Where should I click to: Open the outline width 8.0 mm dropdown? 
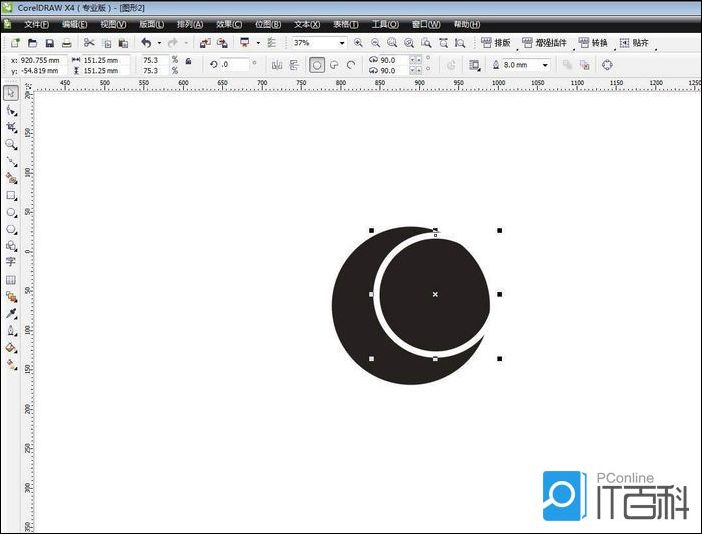point(545,65)
